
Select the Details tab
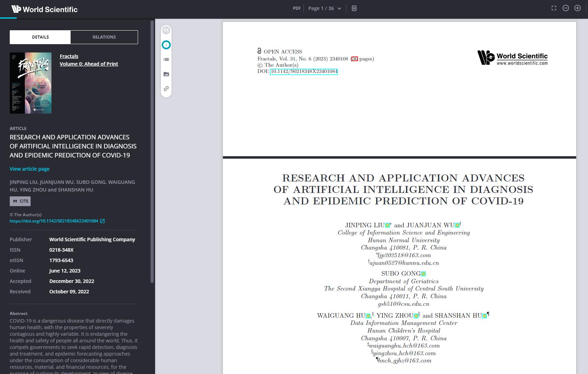pyautogui.click(x=40, y=37)
